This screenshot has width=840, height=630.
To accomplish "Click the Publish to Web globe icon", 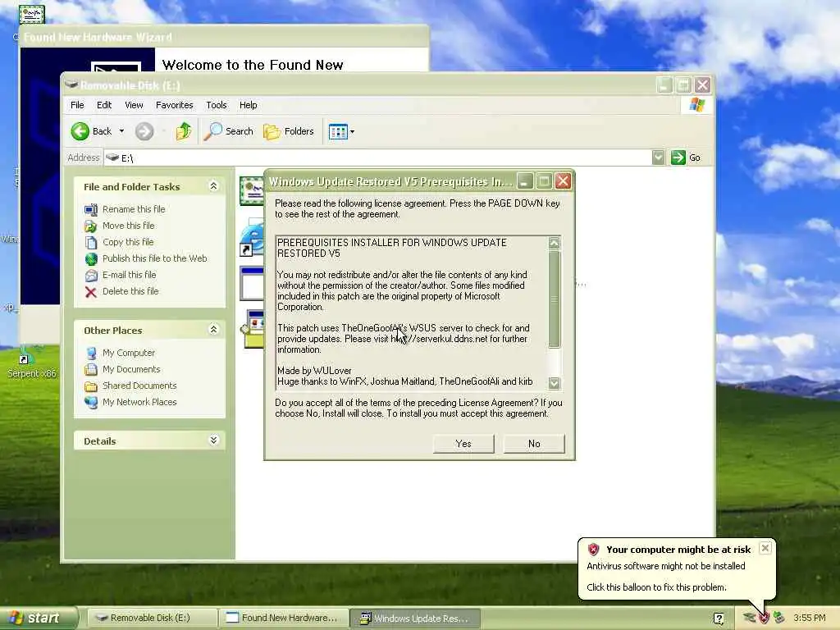I will (91, 258).
